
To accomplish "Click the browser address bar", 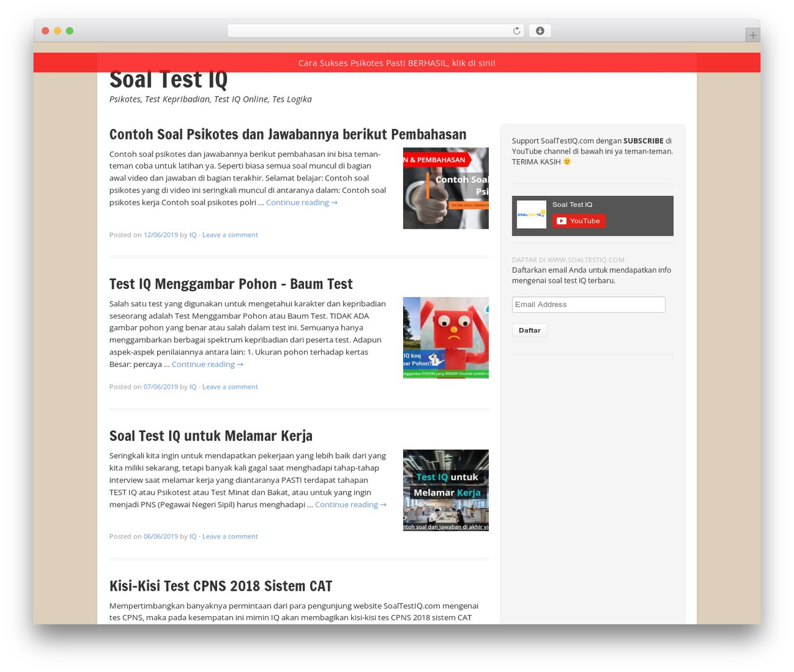I will [375, 31].
